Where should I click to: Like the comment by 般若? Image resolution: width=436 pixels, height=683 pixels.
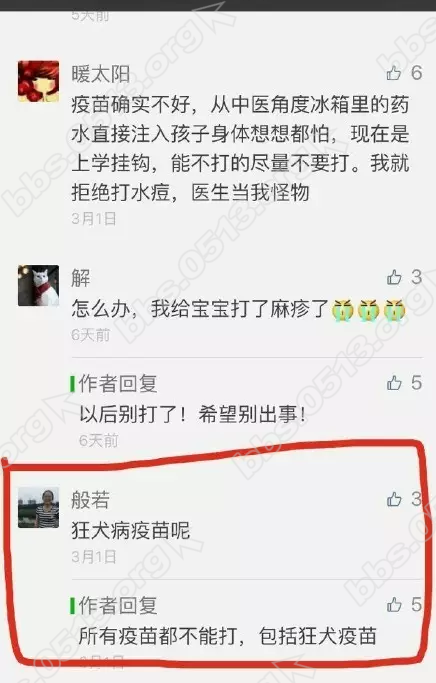[394, 499]
